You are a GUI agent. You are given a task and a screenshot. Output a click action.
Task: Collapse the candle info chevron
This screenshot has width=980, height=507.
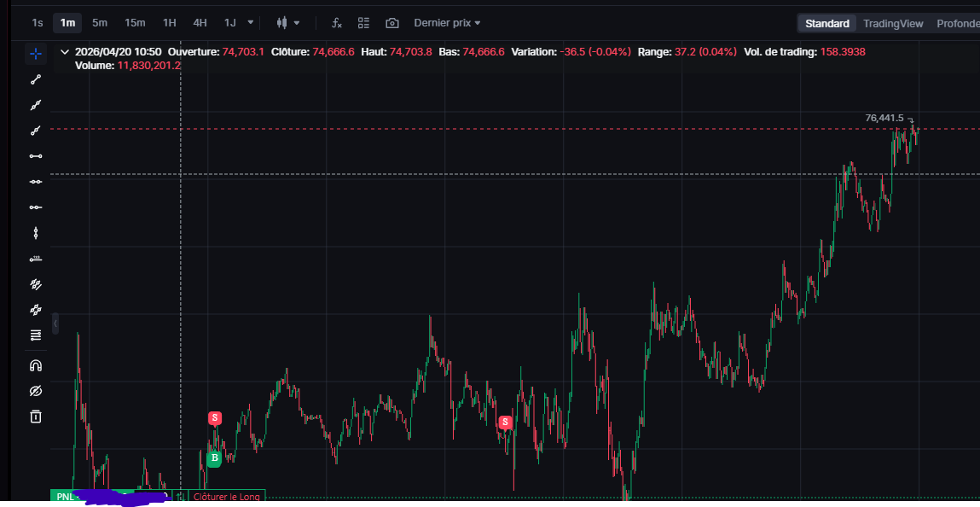point(64,52)
